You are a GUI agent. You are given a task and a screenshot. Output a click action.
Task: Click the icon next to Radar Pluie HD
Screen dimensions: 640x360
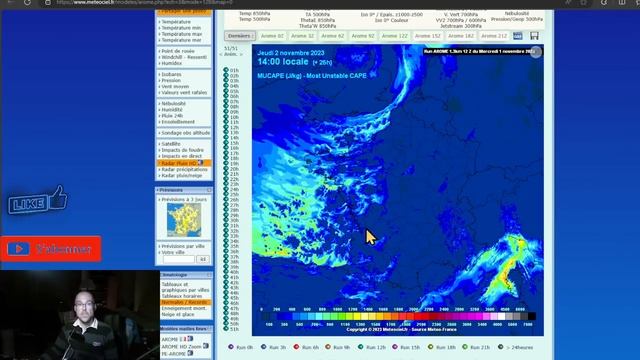pyautogui.click(x=200, y=163)
